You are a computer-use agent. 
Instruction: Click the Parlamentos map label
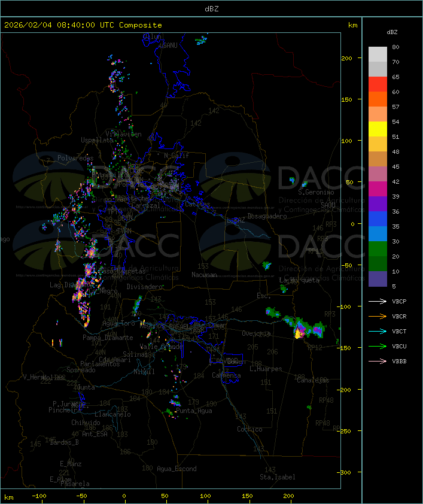coord(100,364)
